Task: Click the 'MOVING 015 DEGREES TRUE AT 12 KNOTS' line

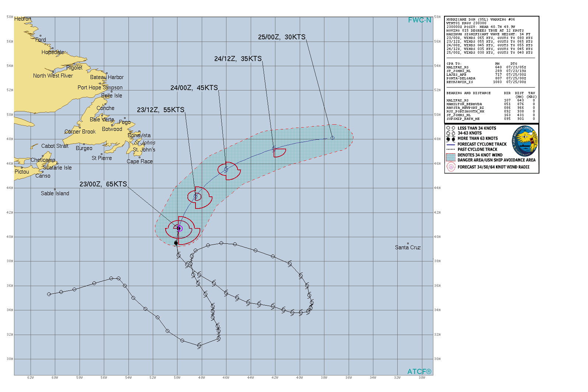Action: [x=485, y=31]
